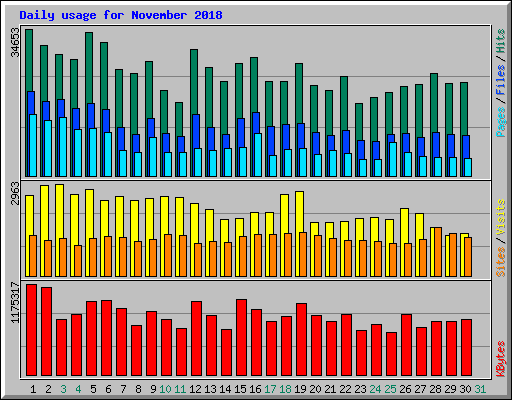The image size is (512, 400).
Task: Click the green 'Hits' legend label
Action: 500,41
